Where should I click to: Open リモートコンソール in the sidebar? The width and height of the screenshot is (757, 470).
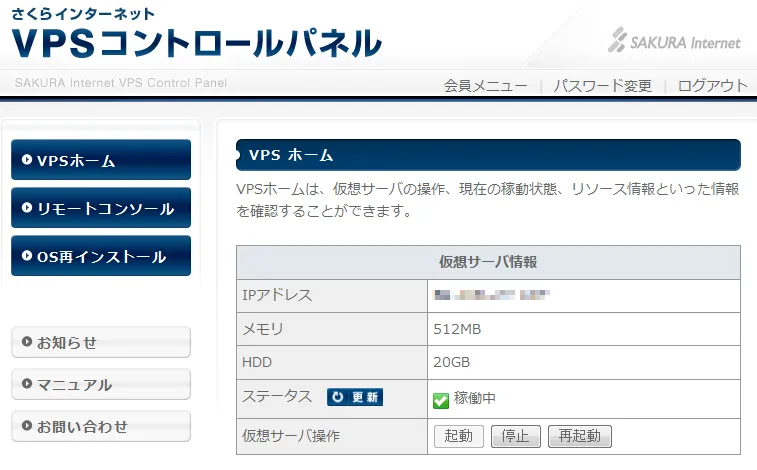(x=101, y=208)
